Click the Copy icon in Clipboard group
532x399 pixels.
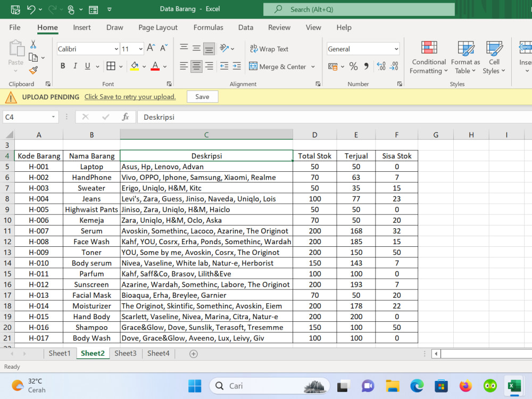(x=33, y=57)
